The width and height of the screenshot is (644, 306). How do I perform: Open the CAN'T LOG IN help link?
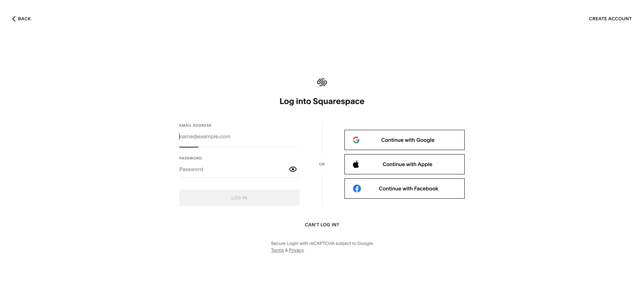pyautogui.click(x=322, y=224)
